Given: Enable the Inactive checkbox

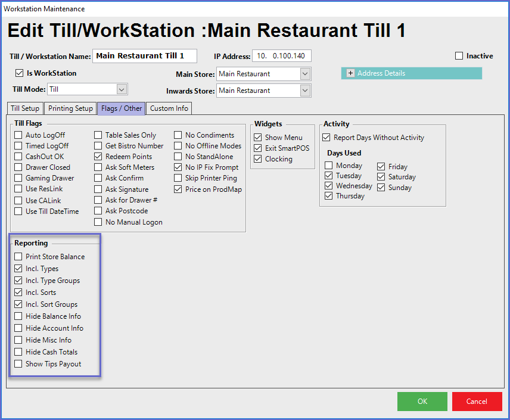Looking at the screenshot, I should (459, 56).
